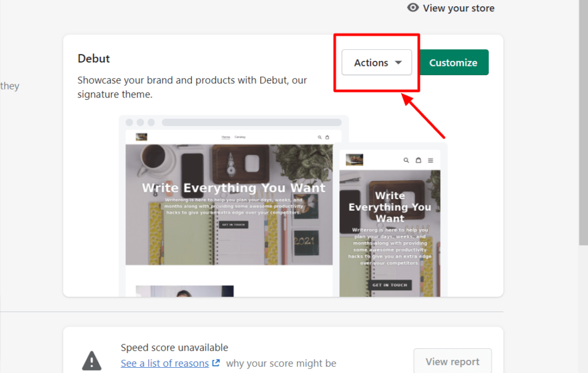Select Catalog in the theme preview navigation
588x373 pixels.
[x=241, y=137]
